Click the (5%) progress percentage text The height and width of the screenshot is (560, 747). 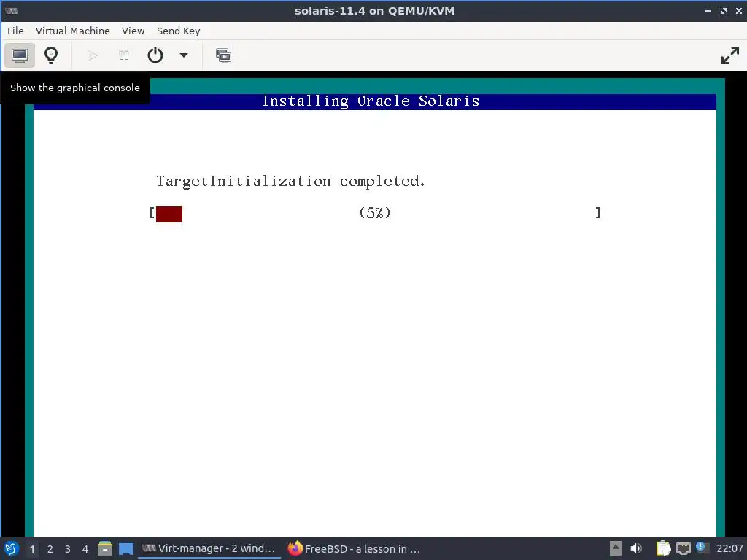pos(374,212)
